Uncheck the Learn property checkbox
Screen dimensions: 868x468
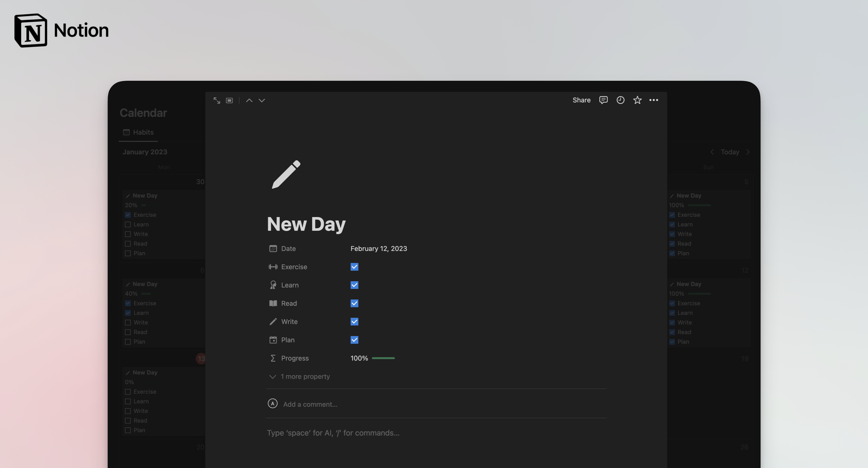tap(354, 285)
